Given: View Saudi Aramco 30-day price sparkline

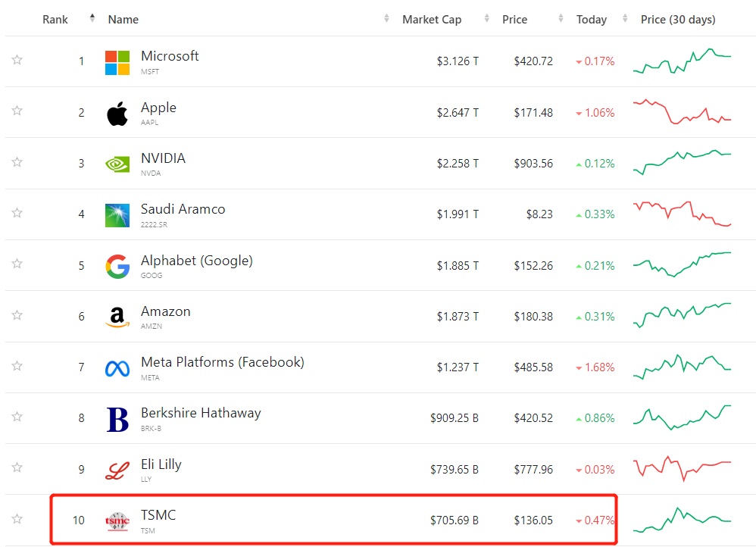Looking at the screenshot, I should click(682, 214).
